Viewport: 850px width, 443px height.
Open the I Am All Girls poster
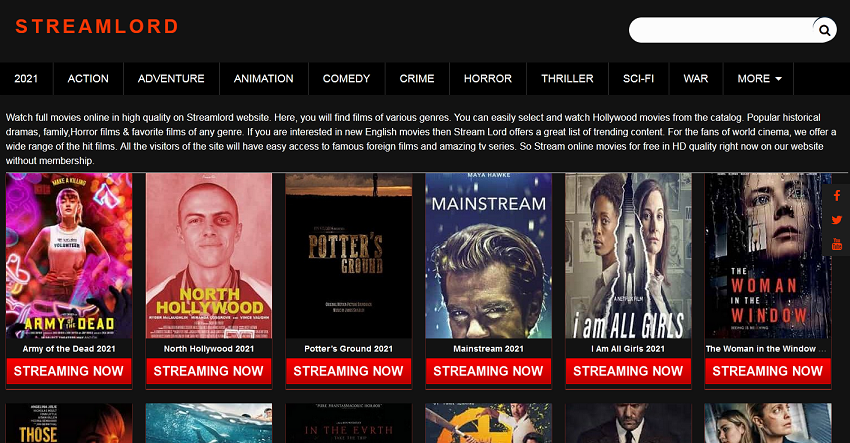(x=628, y=255)
